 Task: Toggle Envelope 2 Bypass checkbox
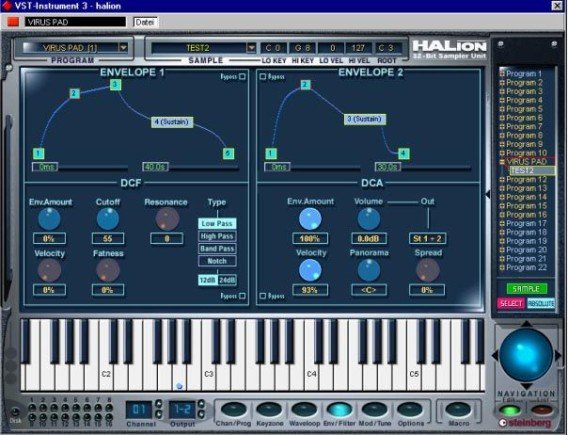point(263,76)
